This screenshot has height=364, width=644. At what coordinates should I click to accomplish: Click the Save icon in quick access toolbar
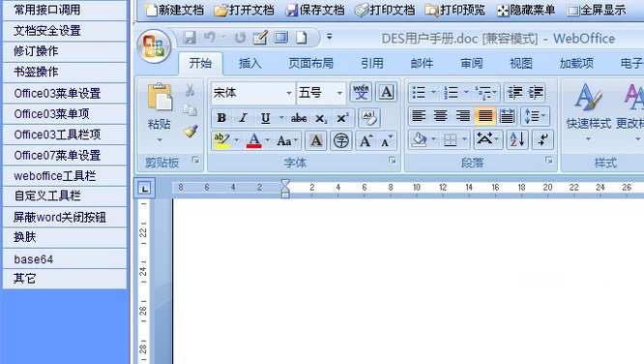pyautogui.click(x=189, y=38)
